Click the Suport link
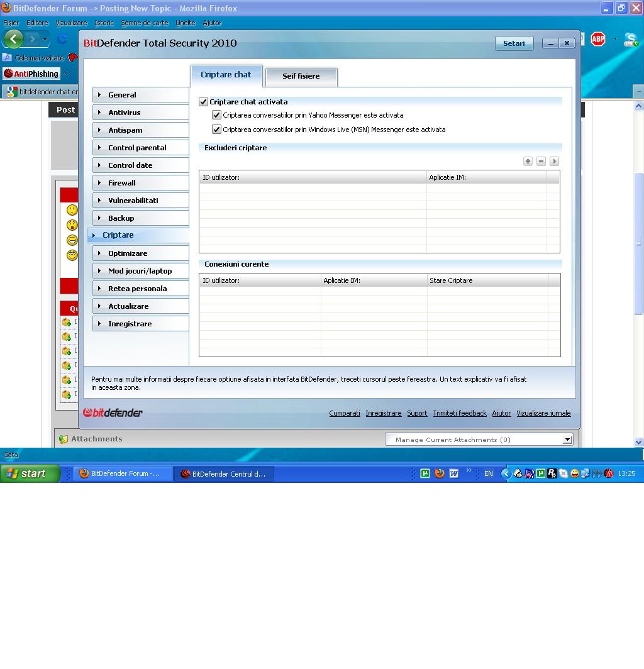644x669 pixels. [417, 413]
